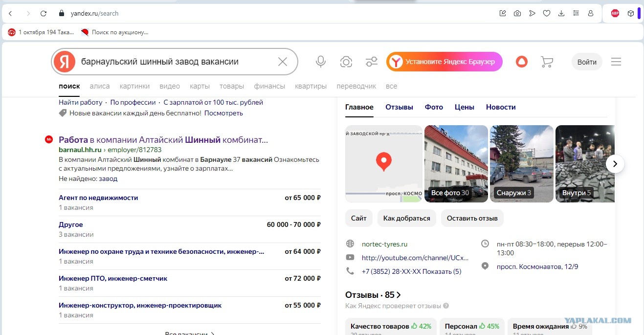
Task: Reload the page with the refresh icon
Action: coord(44,13)
